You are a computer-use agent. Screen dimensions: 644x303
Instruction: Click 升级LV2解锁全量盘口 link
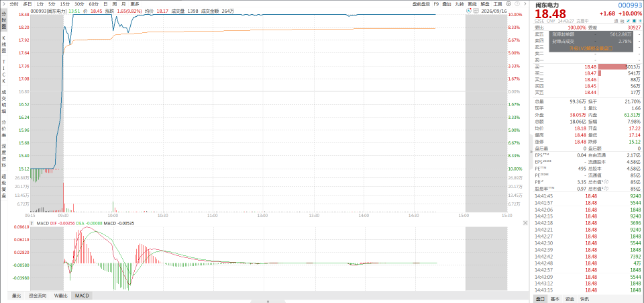point(590,48)
